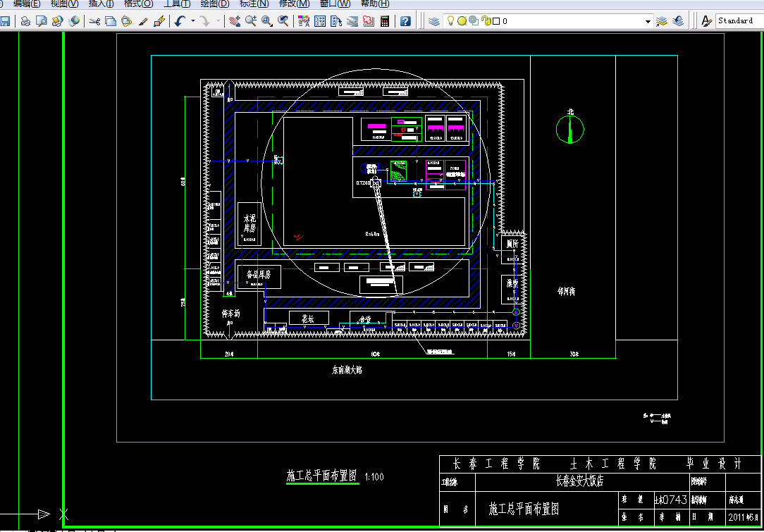Screen dimensions: 764x532
Task: Open the QuickCalc calculator icon
Action: (385, 21)
